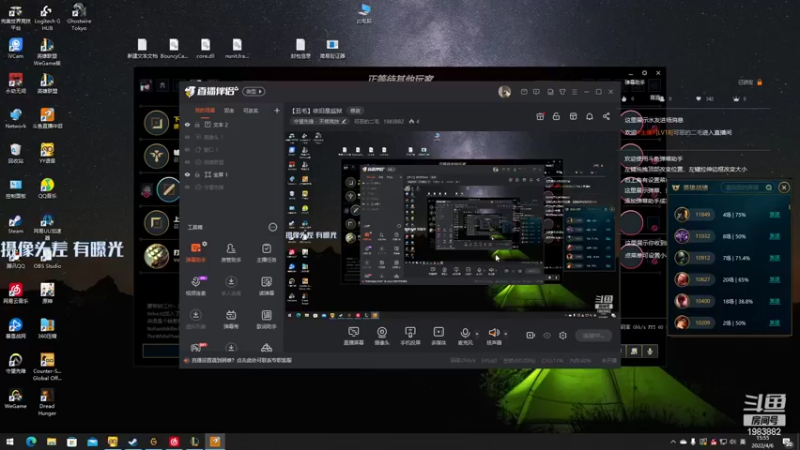
Task: Click the record video icon
Action: tap(531, 335)
